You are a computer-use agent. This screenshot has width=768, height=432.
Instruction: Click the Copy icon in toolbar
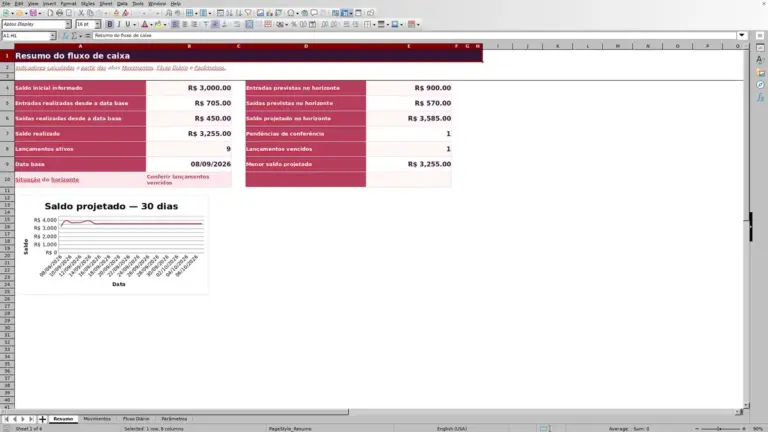(90, 13)
